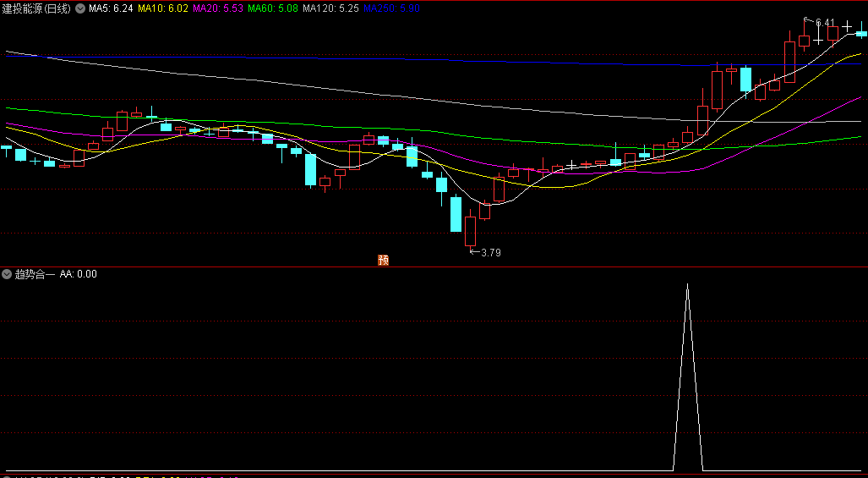Select the candlestick at the 3.79 low
The width and height of the screenshot is (868, 478).
tap(471, 230)
